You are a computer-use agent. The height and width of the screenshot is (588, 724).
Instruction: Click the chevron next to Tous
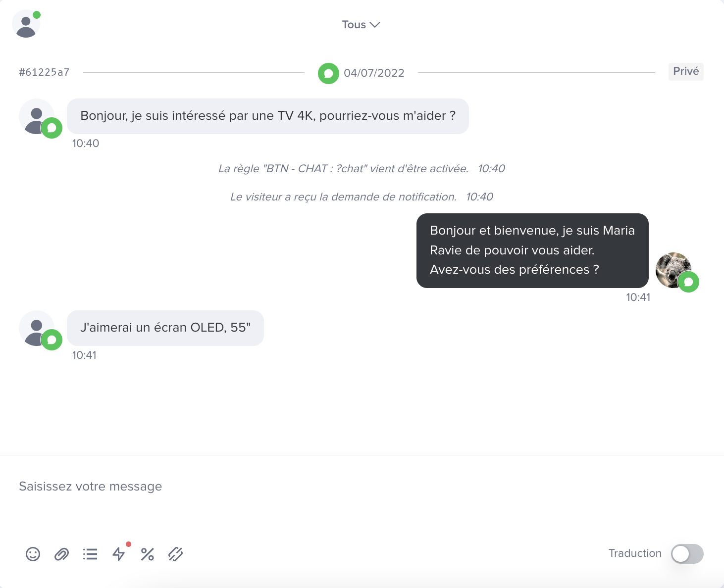375,25
